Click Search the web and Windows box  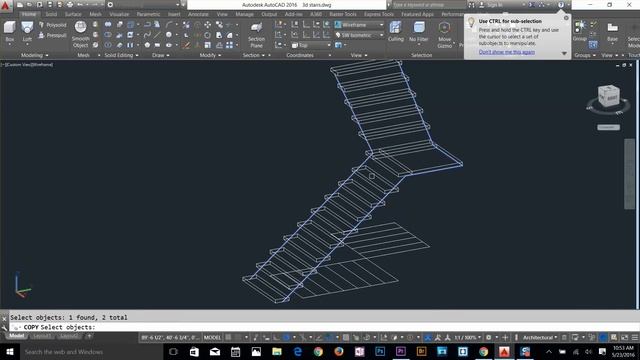tap(91, 351)
